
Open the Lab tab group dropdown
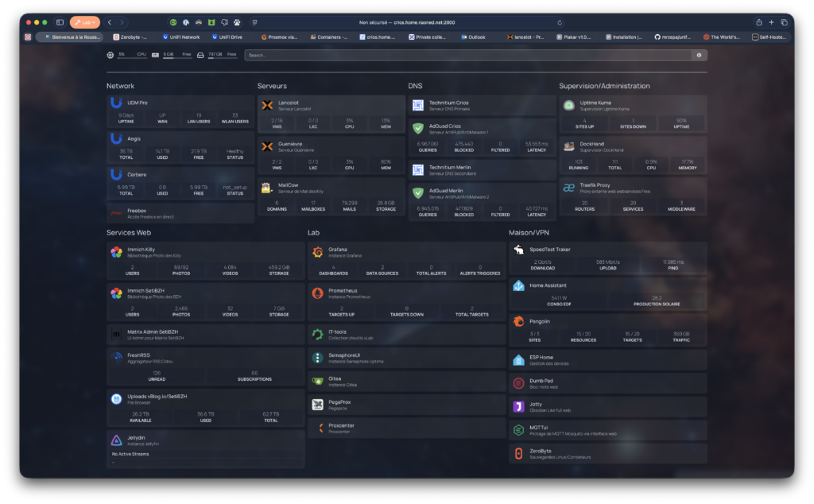pyautogui.click(x=84, y=22)
